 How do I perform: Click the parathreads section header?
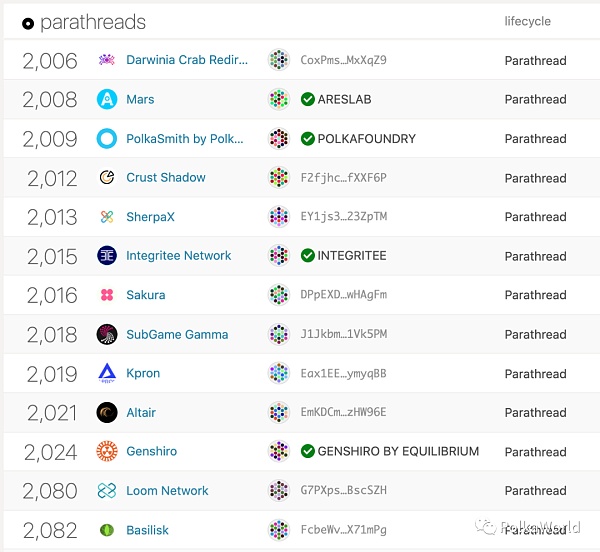(92, 22)
